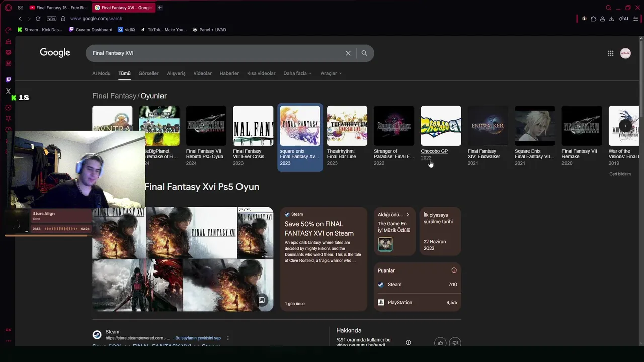Click thumbs down in Hakkında section
This screenshot has width=644, height=362.
tap(455, 343)
